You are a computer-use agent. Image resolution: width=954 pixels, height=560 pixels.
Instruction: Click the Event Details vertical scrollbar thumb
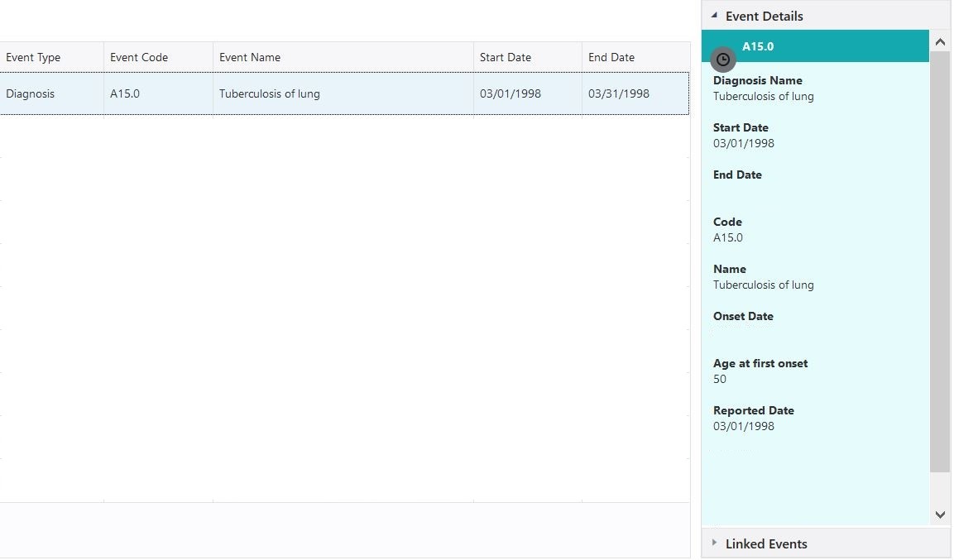pyautogui.click(x=940, y=261)
